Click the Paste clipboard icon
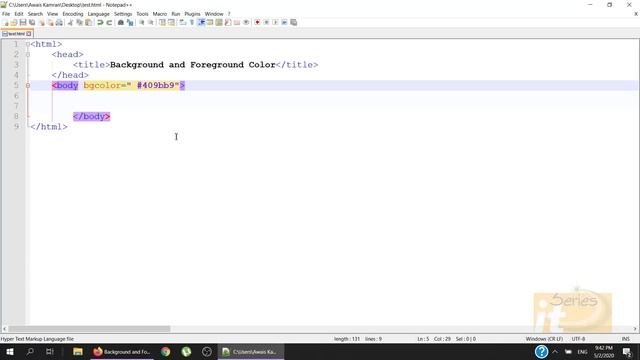The height and width of the screenshot is (360, 640). coord(88,23)
